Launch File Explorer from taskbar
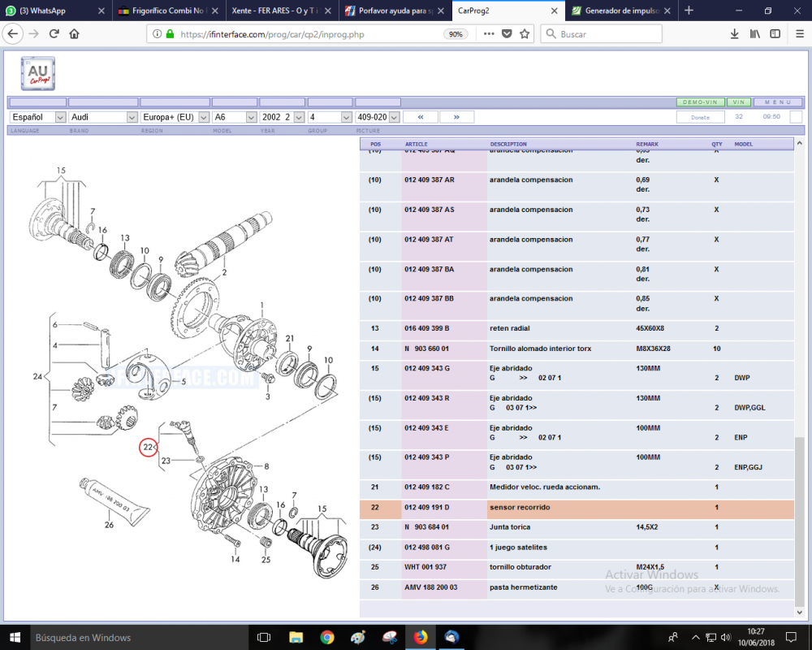 point(296,638)
